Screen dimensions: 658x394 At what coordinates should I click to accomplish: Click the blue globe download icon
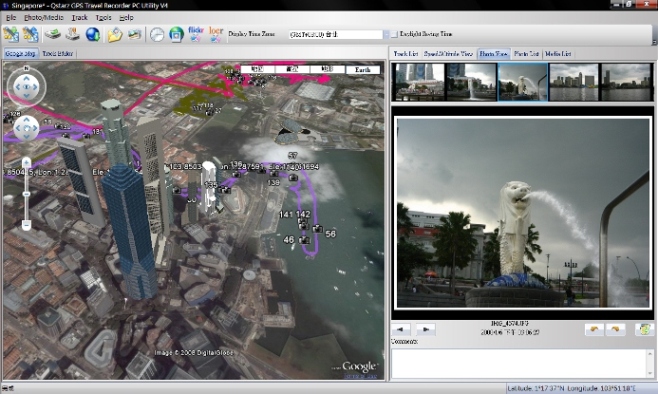click(93, 34)
